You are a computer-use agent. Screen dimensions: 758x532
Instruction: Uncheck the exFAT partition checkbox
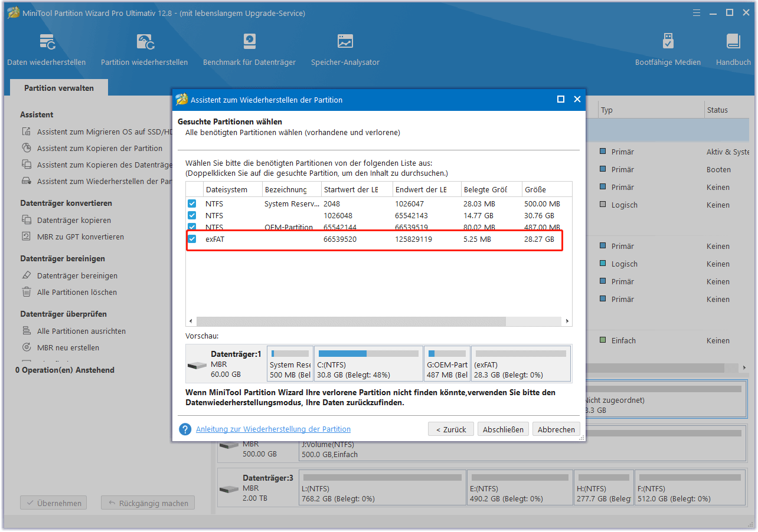(x=192, y=239)
